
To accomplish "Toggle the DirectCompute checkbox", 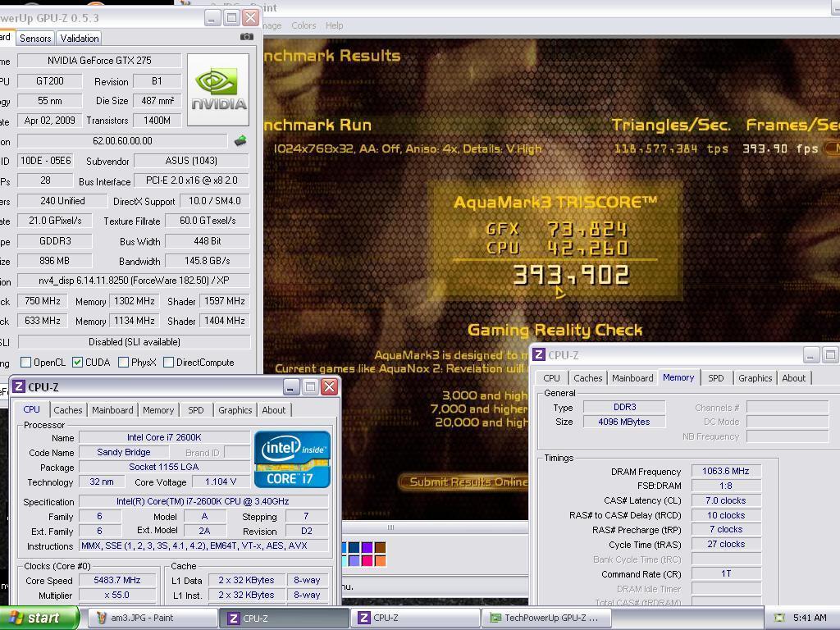I will [x=168, y=363].
